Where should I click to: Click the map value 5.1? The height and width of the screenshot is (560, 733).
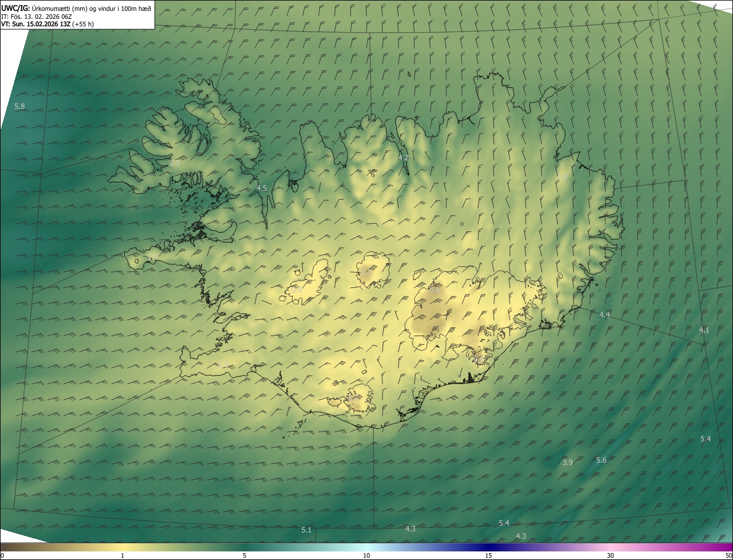tap(306, 530)
